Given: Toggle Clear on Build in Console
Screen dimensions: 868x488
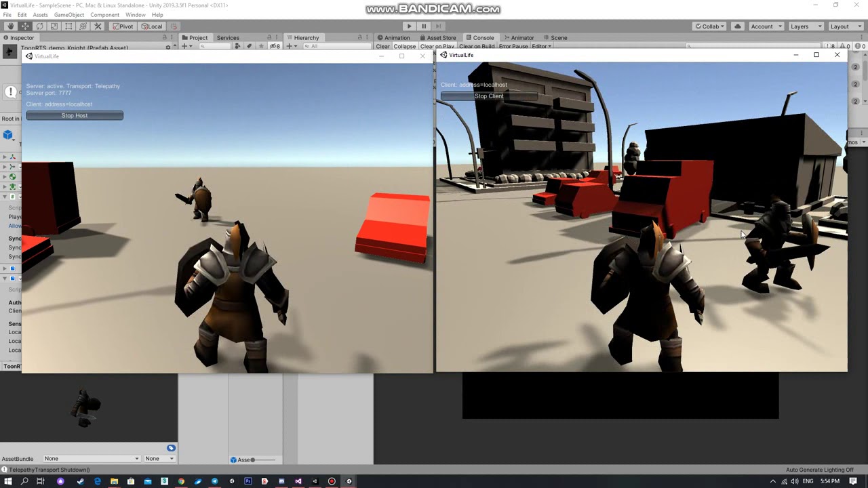Looking at the screenshot, I should point(477,46).
